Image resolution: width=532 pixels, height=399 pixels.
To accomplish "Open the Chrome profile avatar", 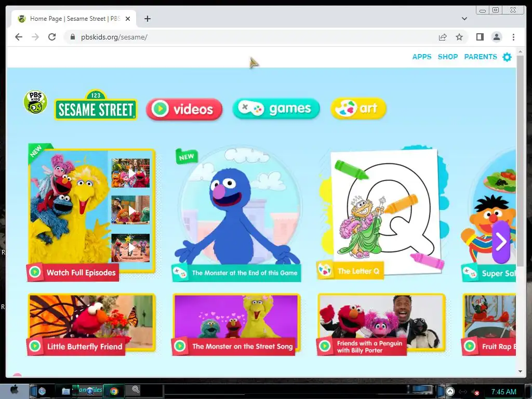I will coord(496,37).
